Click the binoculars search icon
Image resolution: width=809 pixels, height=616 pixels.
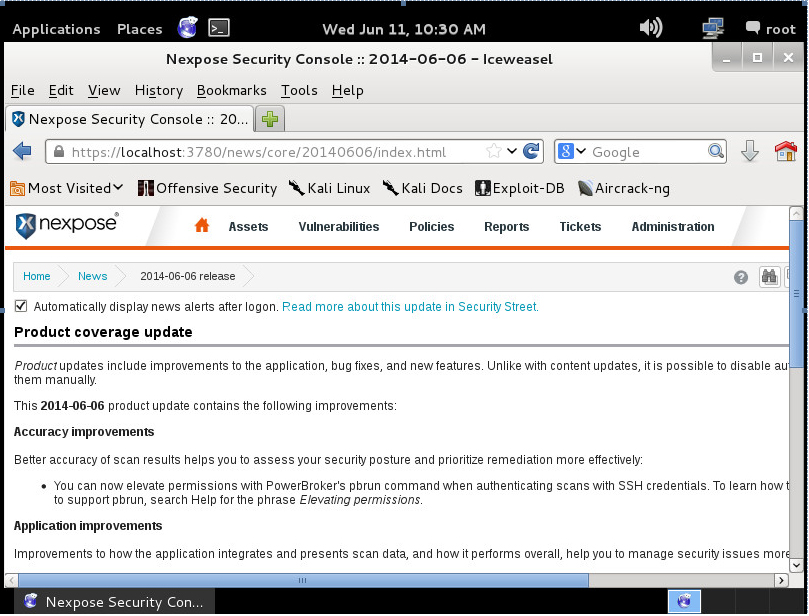pos(769,277)
